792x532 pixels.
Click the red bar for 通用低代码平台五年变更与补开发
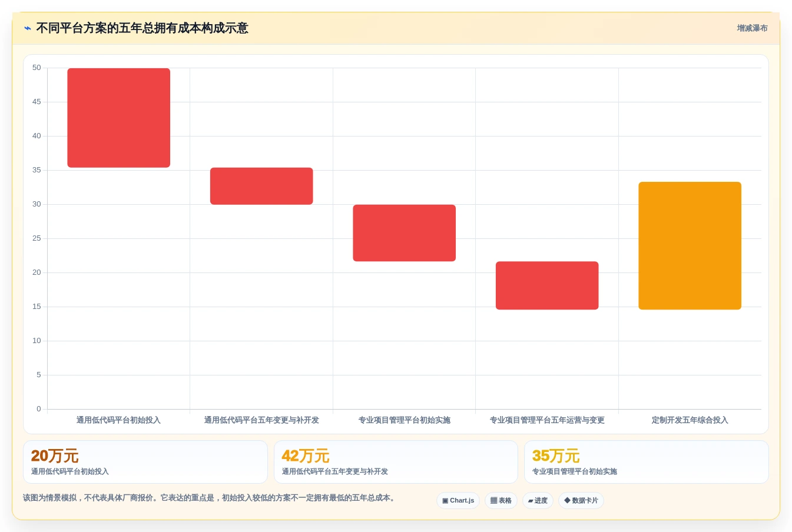(x=261, y=186)
